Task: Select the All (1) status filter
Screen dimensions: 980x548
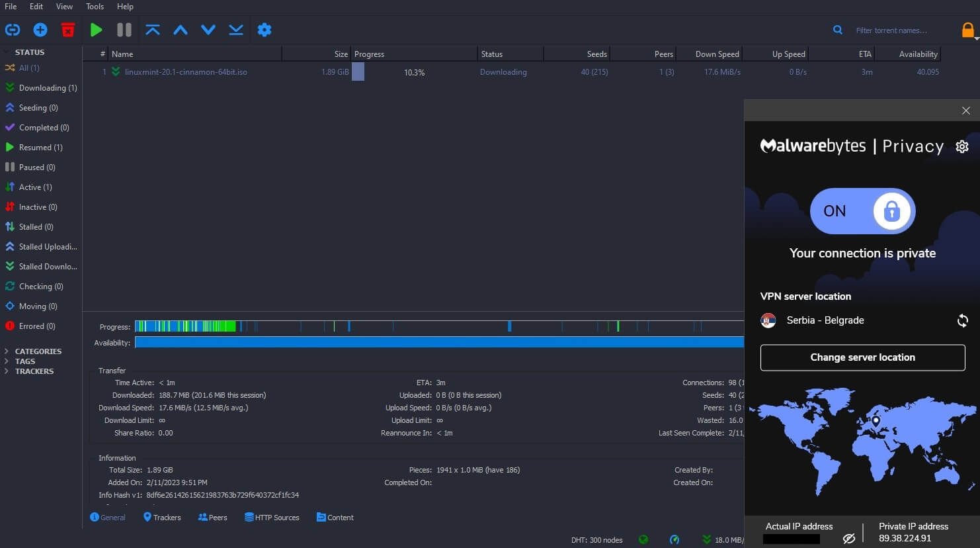Action: 41,68
